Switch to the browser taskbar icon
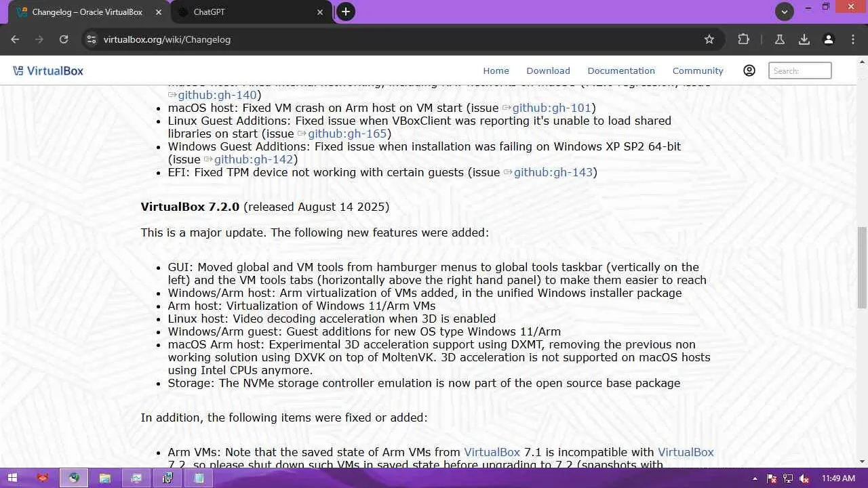 (74, 478)
